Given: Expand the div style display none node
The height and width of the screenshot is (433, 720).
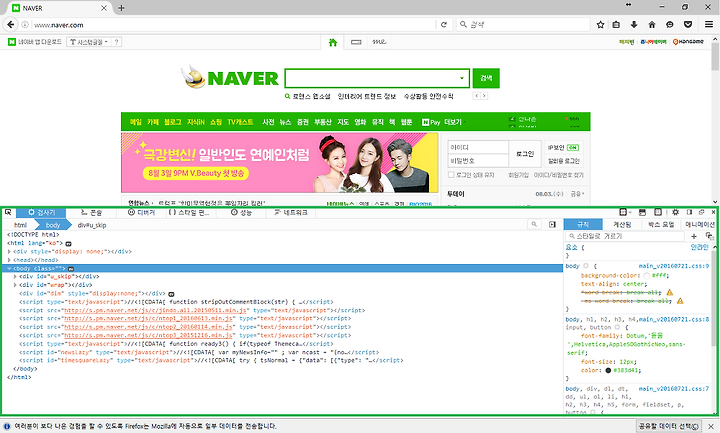Looking at the screenshot, I should click(x=9, y=252).
